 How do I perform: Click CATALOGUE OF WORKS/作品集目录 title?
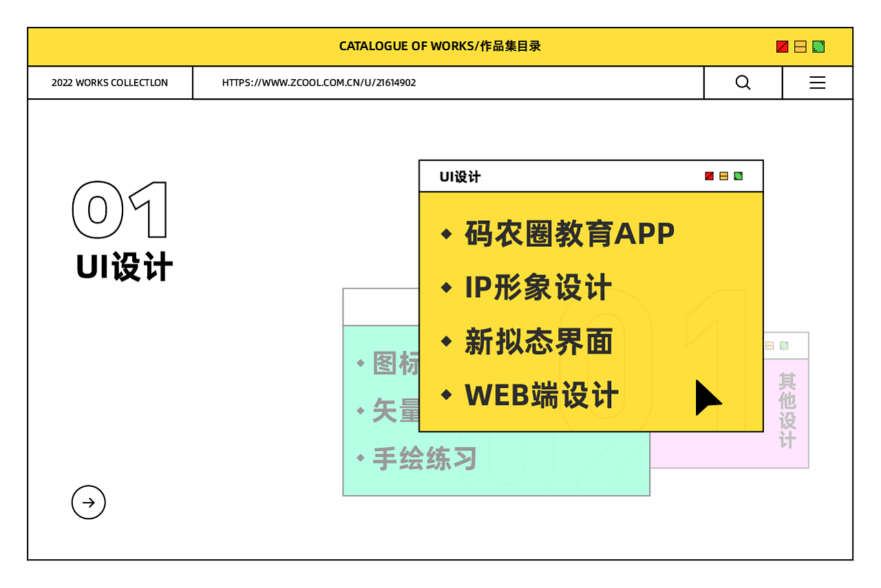pos(440,46)
